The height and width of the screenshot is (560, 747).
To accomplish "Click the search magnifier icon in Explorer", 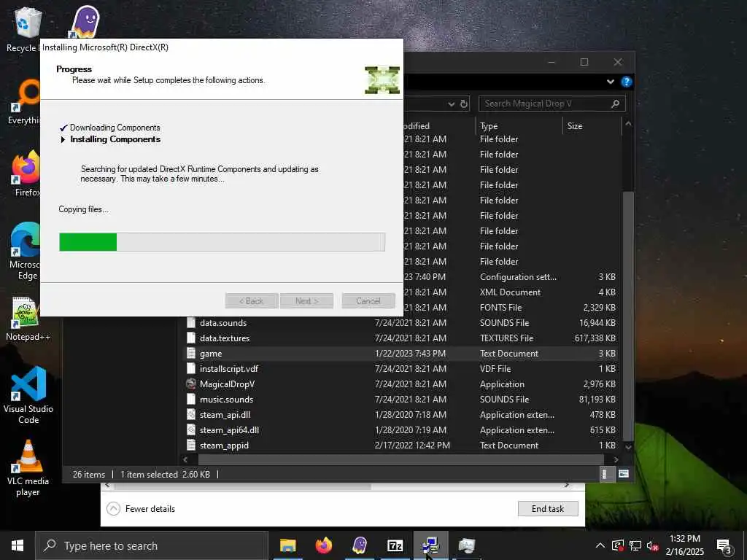I will pyautogui.click(x=615, y=104).
